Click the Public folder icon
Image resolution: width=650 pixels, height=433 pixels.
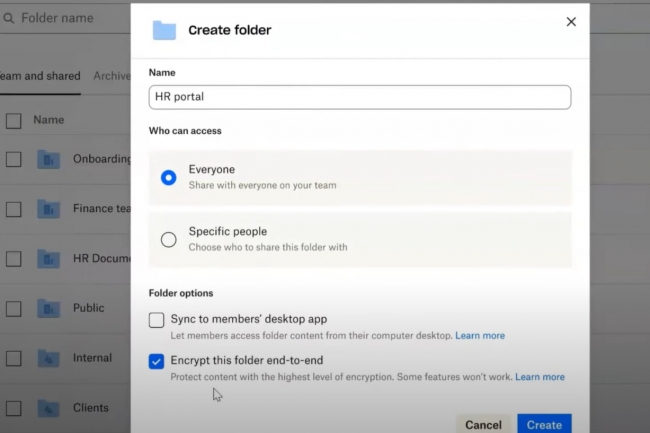(x=48, y=308)
